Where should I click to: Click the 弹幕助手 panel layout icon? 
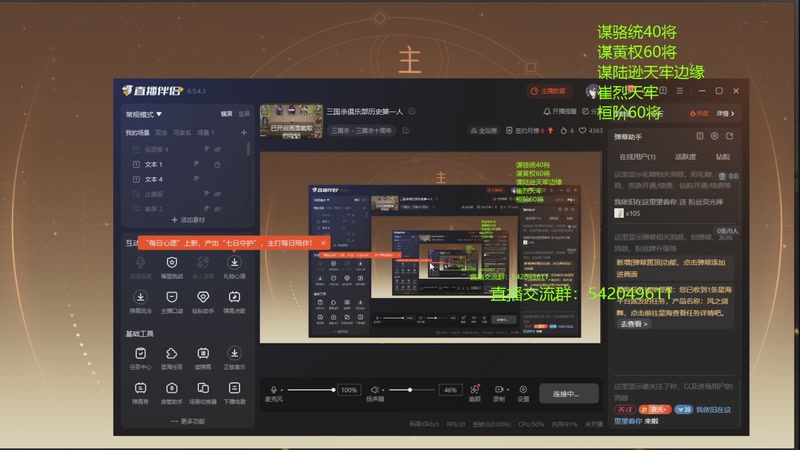click(x=699, y=136)
